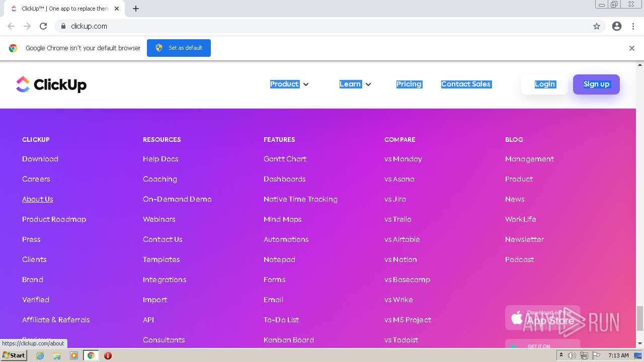Click the site lock icon in address bar

click(63, 26)
